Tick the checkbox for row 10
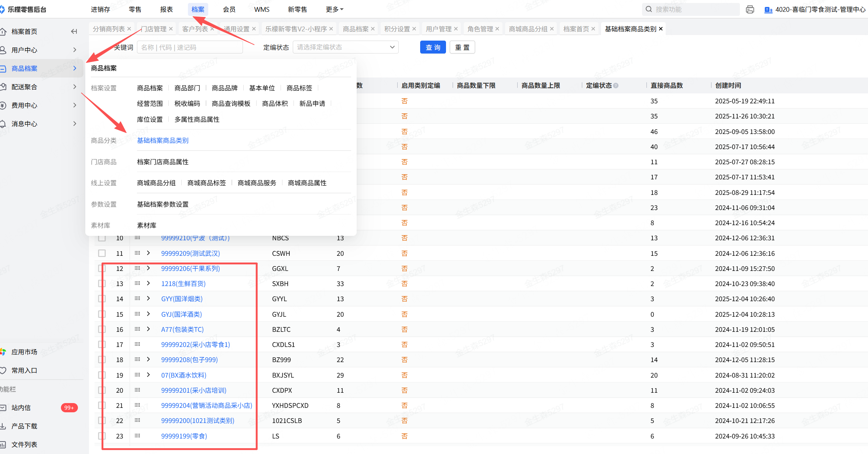Screen dimensions: 868x454 [102, 238]
